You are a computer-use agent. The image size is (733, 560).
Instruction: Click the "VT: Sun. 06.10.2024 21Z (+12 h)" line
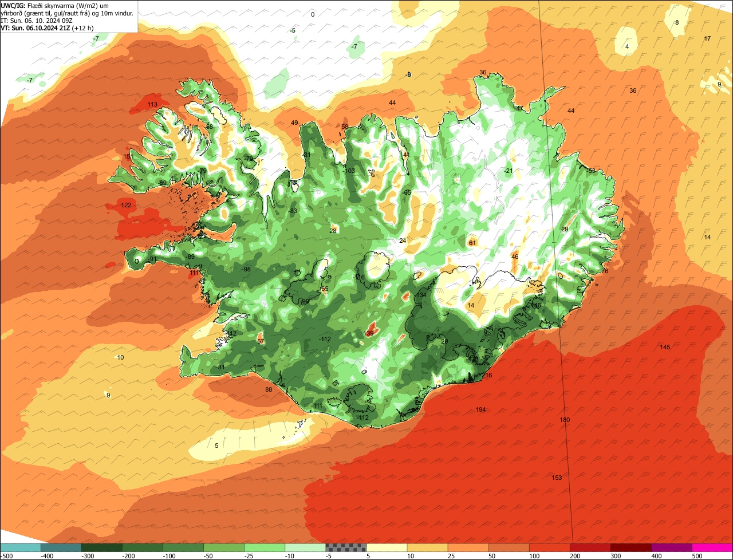47,27
